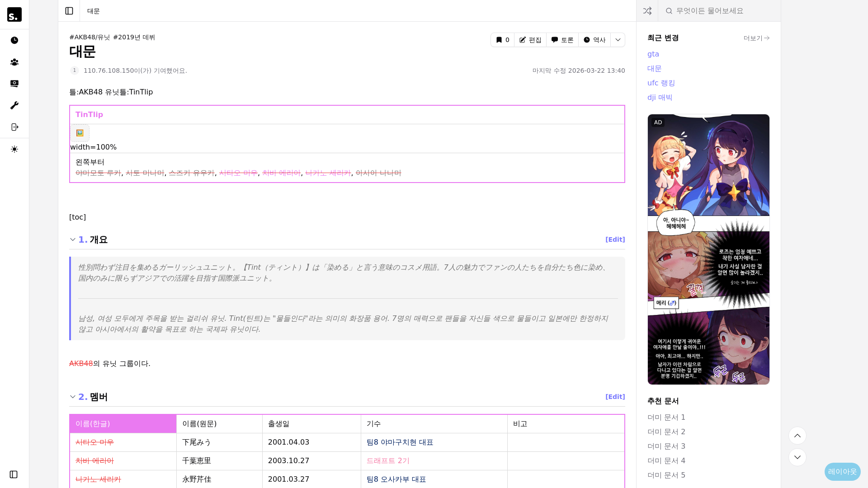868x488 pixels.
Task: Open 더미 문서 1 recommended document
Action: 666,418
